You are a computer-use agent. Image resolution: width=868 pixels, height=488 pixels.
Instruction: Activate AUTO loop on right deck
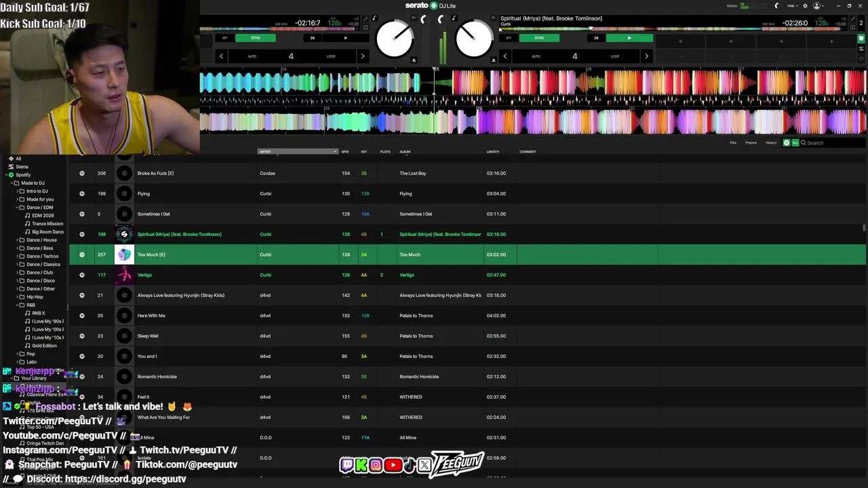click(536, 56)
